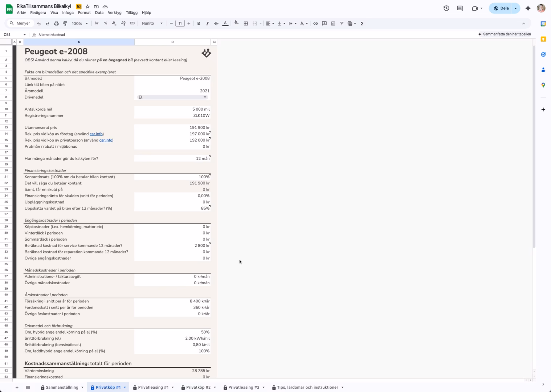The image size is (551, 392).
Task: Select the Paint format tool
Action: coord(65,24)
